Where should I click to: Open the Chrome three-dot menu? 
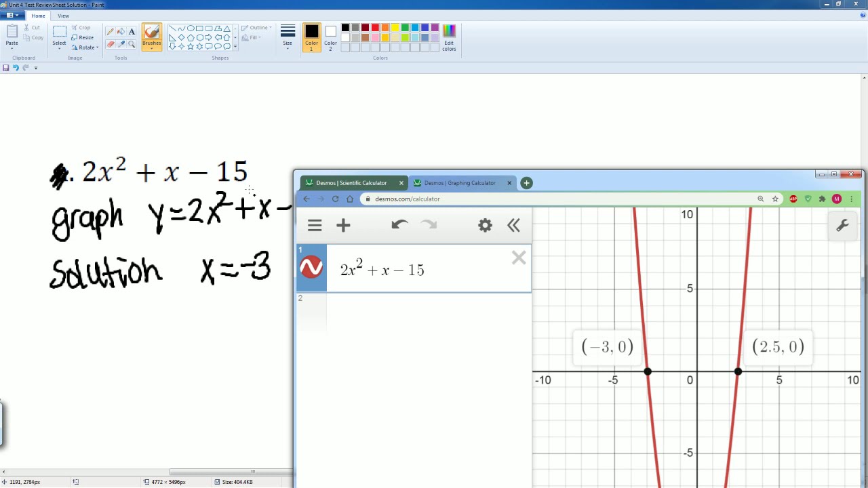click(x=851, y=199)
